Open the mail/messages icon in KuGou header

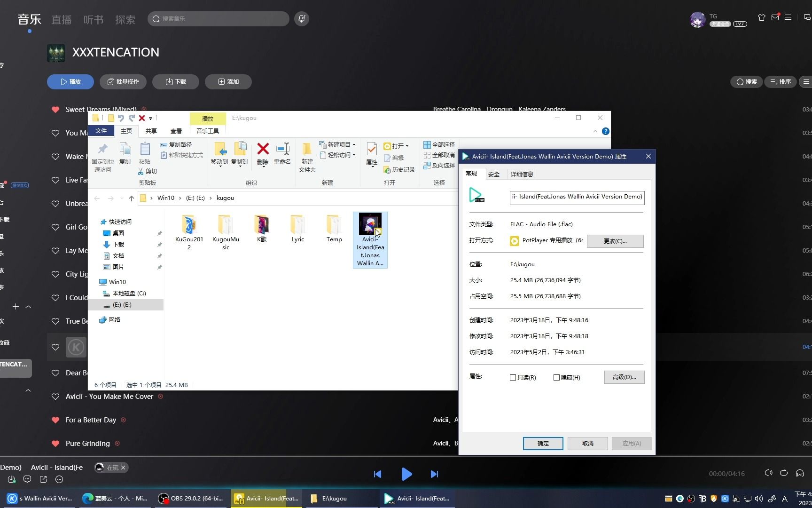(775, 17)
